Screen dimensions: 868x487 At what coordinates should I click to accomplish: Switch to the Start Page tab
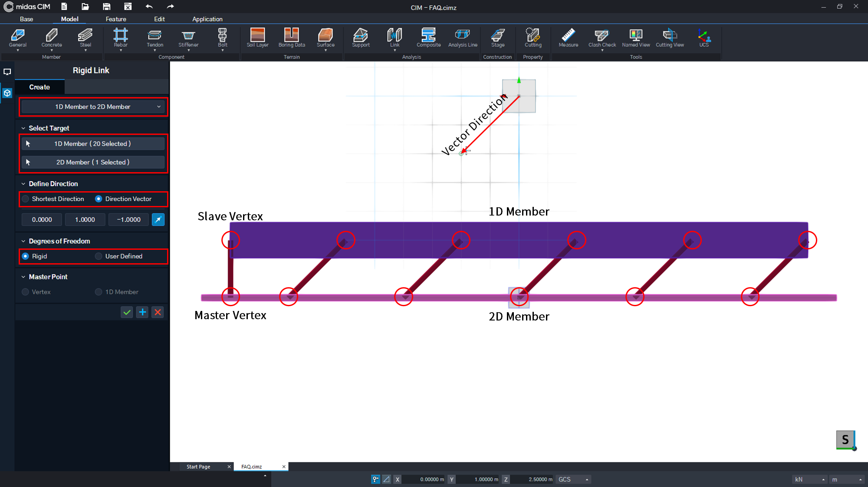(198, 467)
